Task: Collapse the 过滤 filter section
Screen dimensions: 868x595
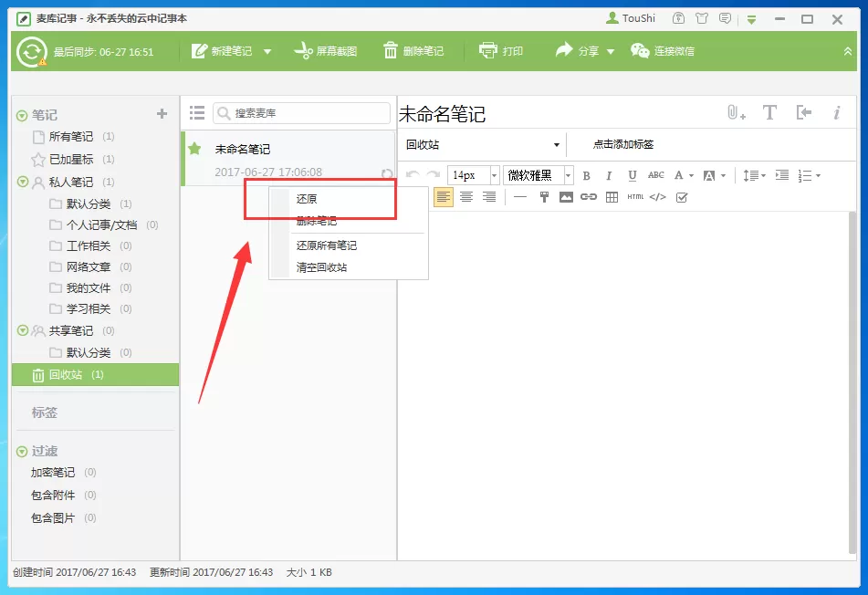Action: [22, 452]
